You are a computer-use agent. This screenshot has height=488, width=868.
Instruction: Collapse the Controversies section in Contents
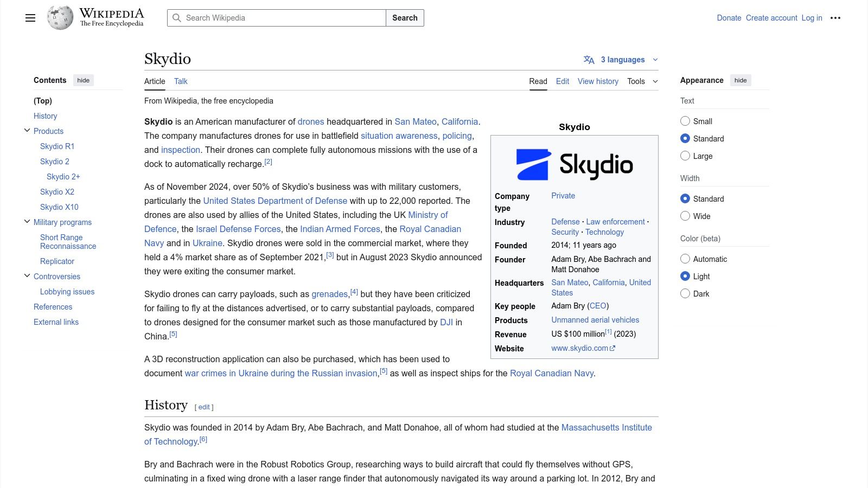(x=27, y=276)
